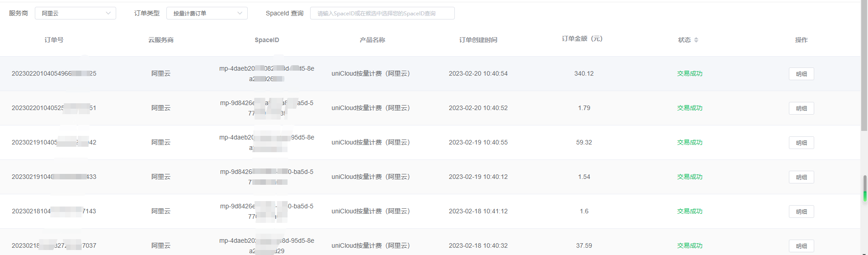The height and width of the screenshot is (255, 868).
Task: Click the 云服务商 column header
Action: (161, 40)
